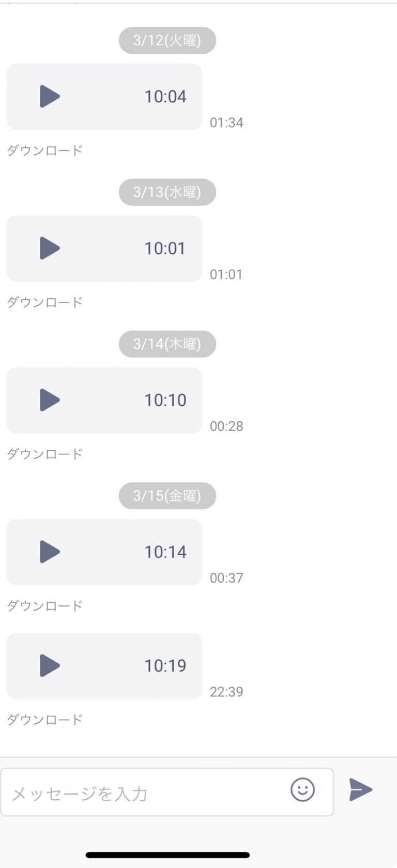Tap the 3/14(木曜) date label
Viewport: 397px width, 868px height.
(x=167, y=344)
